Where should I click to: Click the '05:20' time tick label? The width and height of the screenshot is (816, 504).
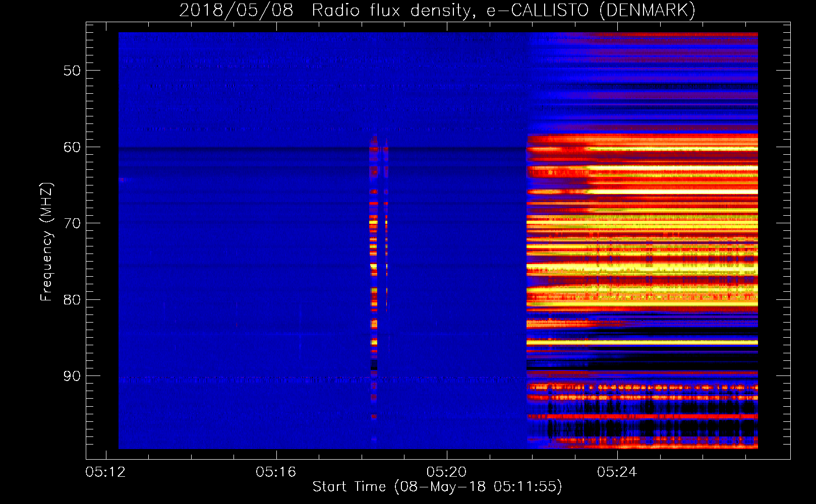click(x=446, y=472)
